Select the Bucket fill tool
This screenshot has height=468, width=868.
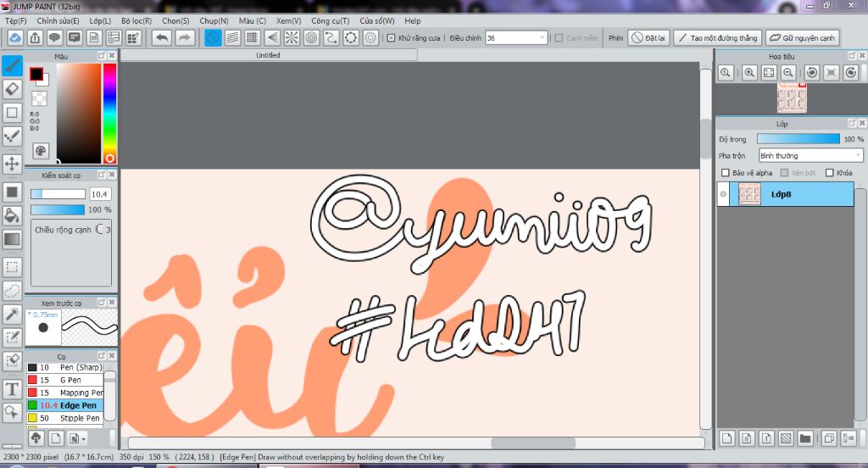12,215
